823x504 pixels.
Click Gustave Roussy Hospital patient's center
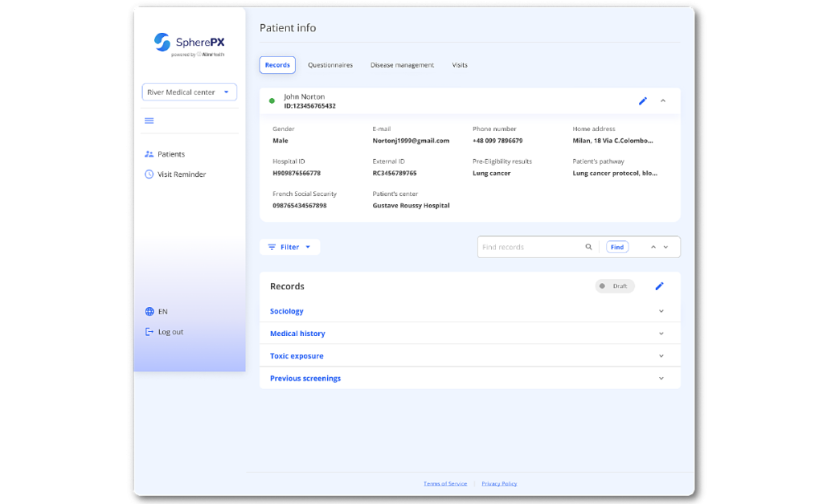coord(411,206)
